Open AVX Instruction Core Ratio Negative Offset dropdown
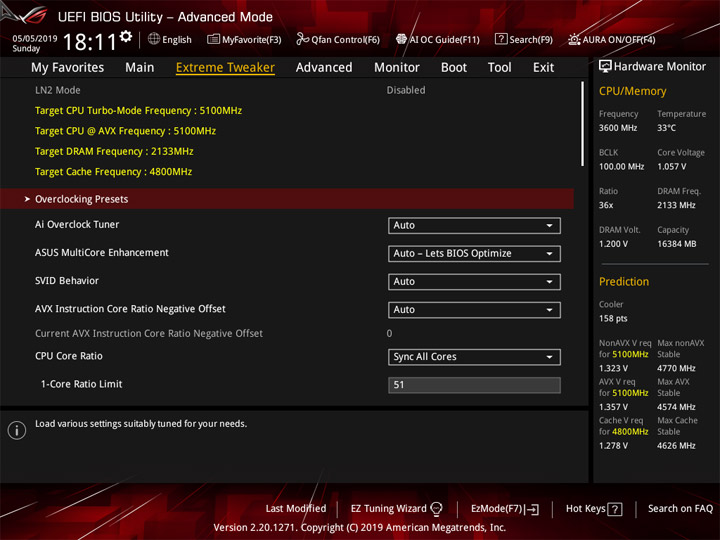720x540 pixels. point(474,310)
